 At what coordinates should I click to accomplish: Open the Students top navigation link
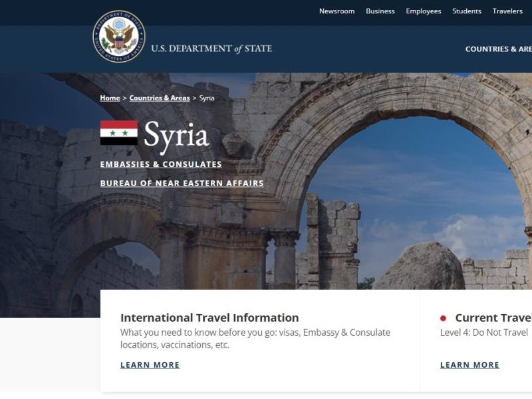point(467,11)
